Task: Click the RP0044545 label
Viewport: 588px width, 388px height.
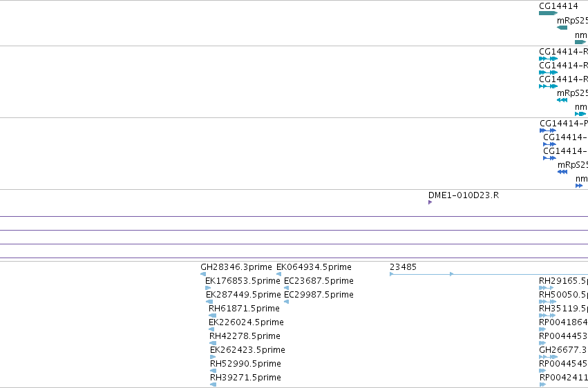Action: (x=563, y=364)
